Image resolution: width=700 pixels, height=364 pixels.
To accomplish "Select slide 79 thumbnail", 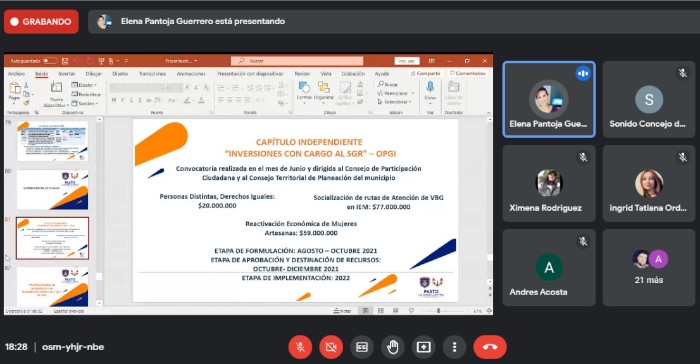I will click(x=52, y=141).
